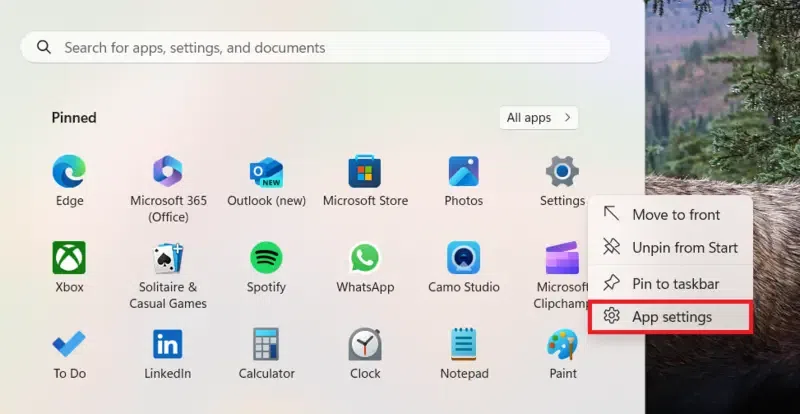Choose Move to front in context menu

[x=670, y=214]
